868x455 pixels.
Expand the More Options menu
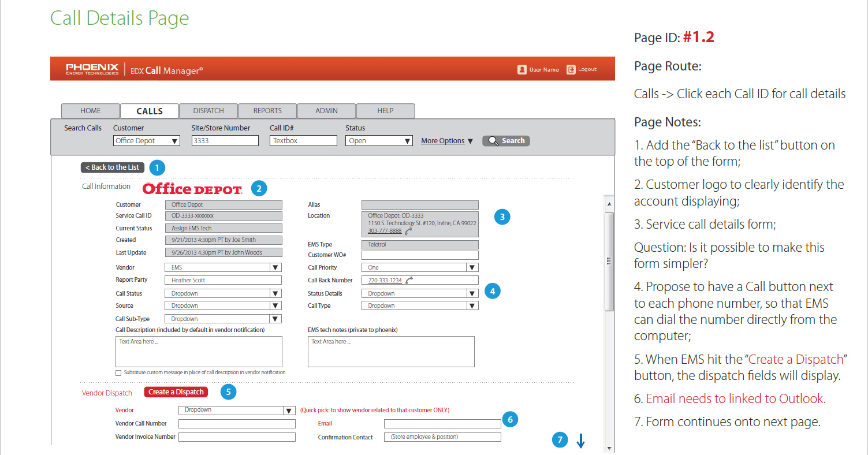(x=444, y=140)
